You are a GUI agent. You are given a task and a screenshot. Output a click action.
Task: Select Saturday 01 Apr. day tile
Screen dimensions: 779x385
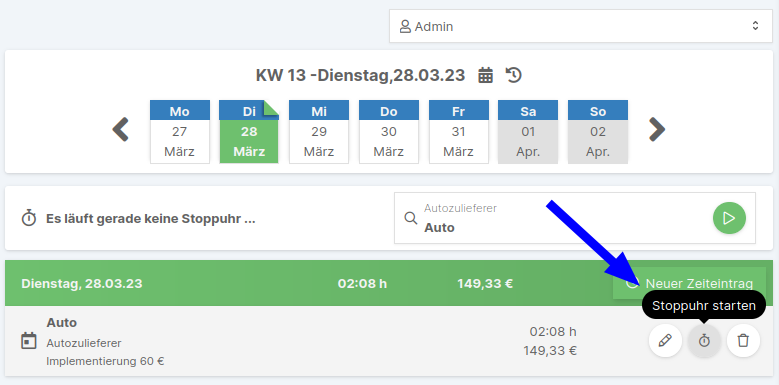click(x=528, y=132)
